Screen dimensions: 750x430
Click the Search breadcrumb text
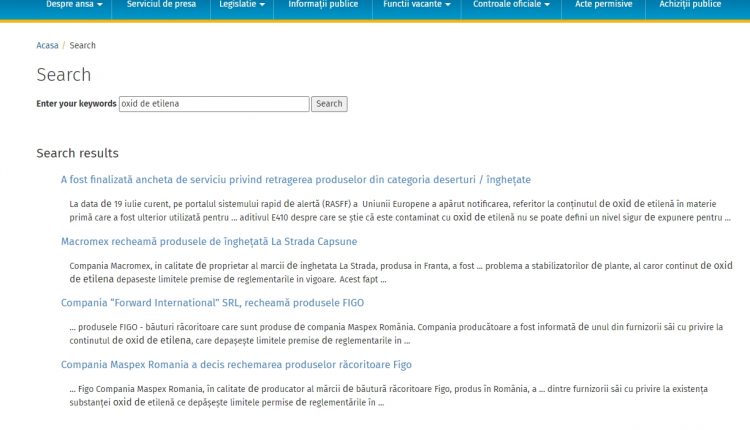[x=82, y=45]
